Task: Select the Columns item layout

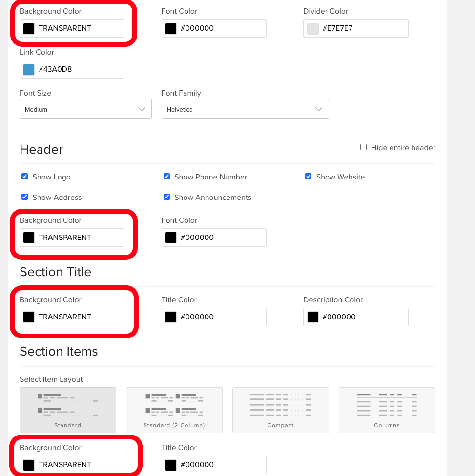Action: [x=387, y=410]
